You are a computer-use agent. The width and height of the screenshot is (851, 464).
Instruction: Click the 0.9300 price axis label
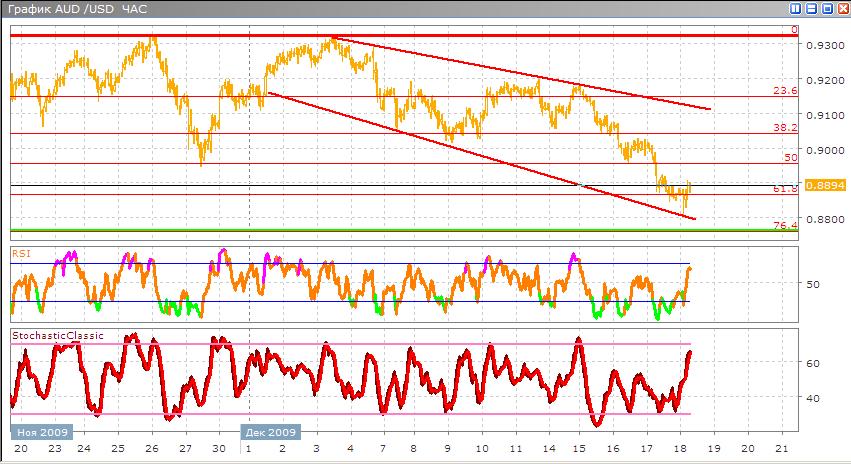click(x=824, y=46)
